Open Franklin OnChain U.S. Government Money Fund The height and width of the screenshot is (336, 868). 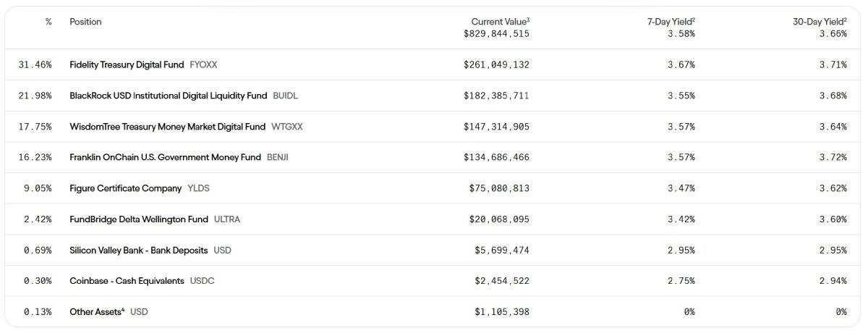tap(165, 157)
